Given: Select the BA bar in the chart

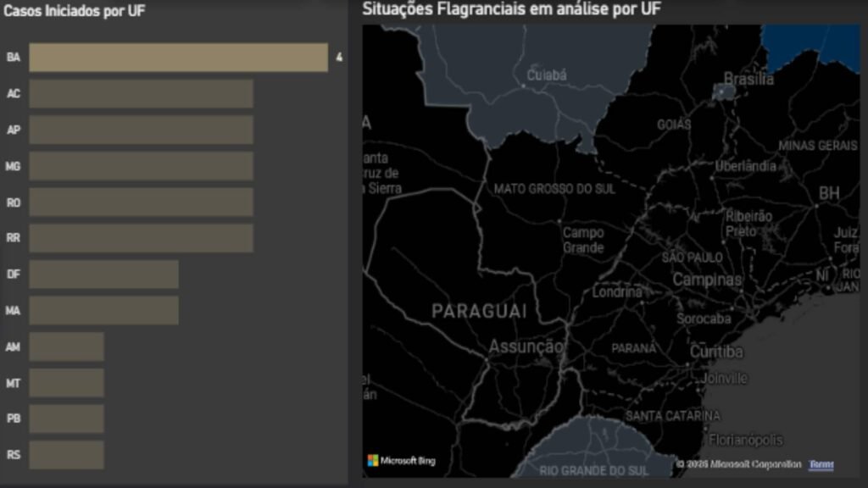Looking at the screenshot, I should 178,58.
